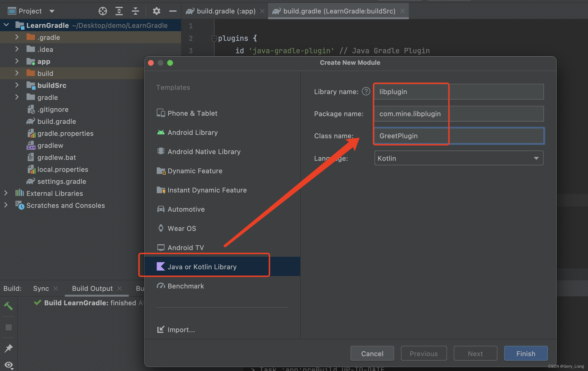Image resolution: width=588 pixels, height=371 pixels.
Task: Click the green zoom button of dialog
Action: click(x=170, y=63)
